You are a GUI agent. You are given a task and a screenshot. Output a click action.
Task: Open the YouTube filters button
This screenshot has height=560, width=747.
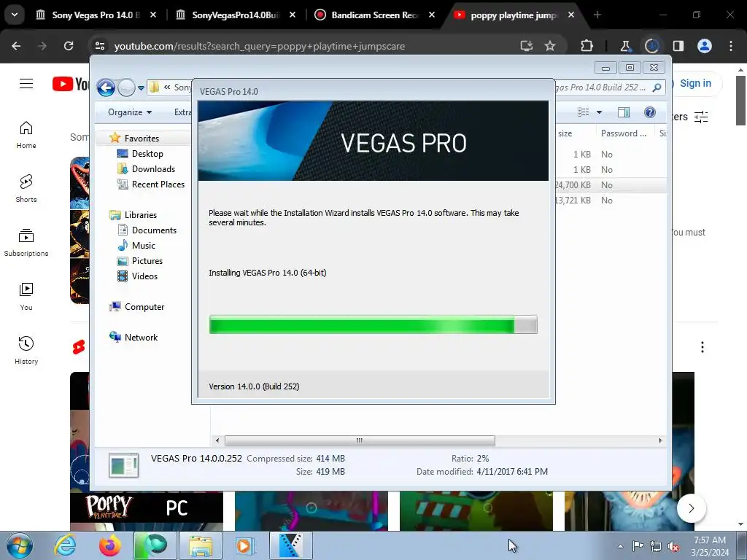(701, 117)
